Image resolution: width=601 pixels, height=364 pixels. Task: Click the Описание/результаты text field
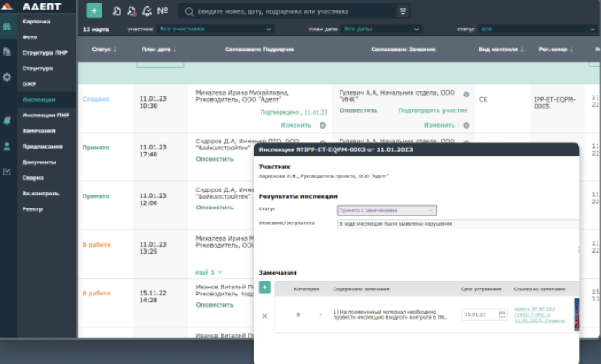point(458,223)
